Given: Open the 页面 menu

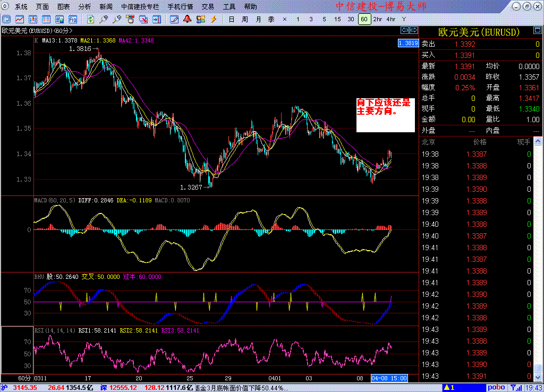Looking at the screenshot, I should click(42, 6).
